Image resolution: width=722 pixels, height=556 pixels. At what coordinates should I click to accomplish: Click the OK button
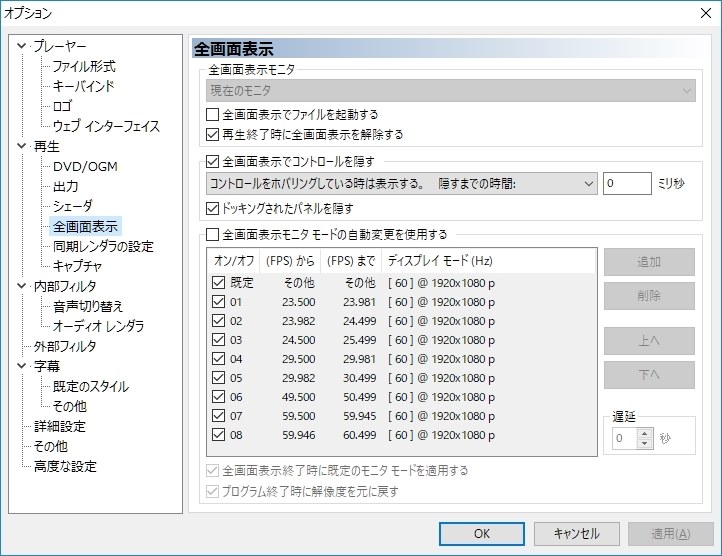pyautogui.click(x=482, y=534)
